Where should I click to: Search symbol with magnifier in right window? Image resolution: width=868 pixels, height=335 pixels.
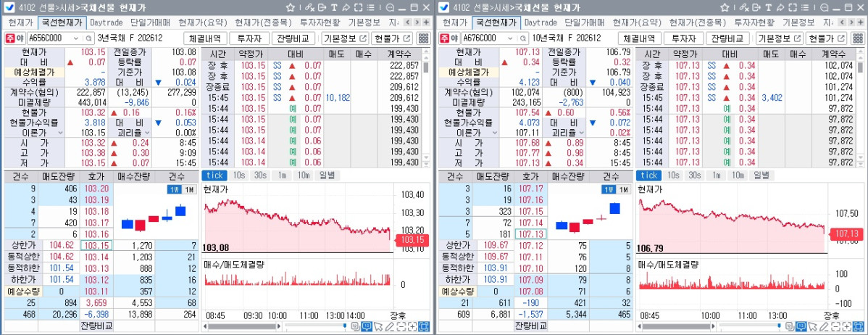[x=522, y=38]
